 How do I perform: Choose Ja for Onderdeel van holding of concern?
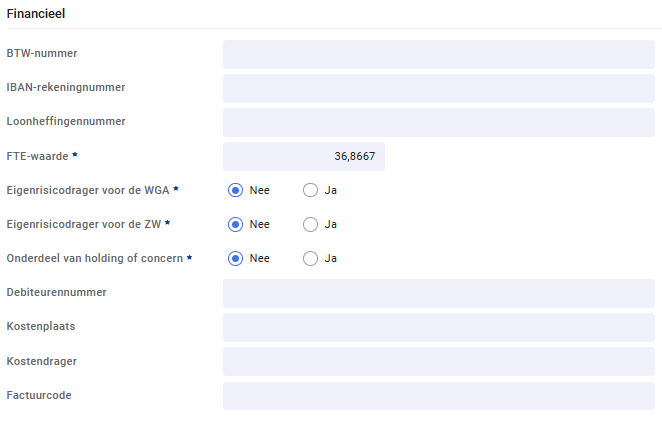tap(310, 258)
